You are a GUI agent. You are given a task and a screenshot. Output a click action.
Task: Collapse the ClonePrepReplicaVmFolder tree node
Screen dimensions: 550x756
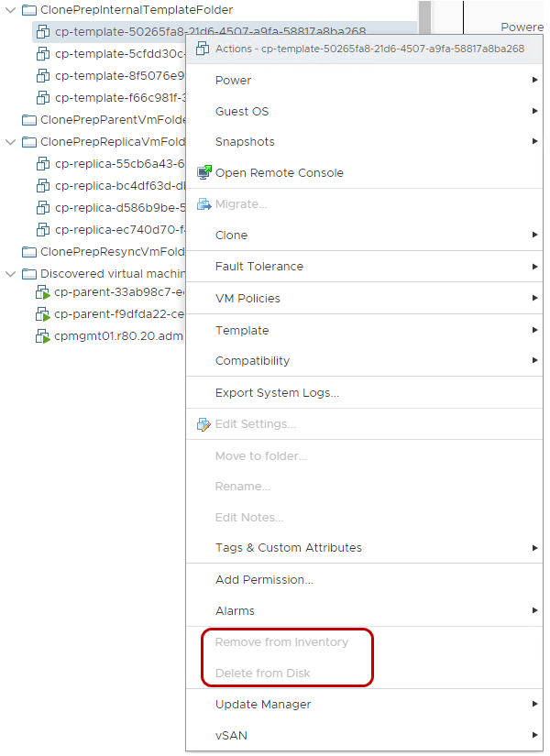10,142
